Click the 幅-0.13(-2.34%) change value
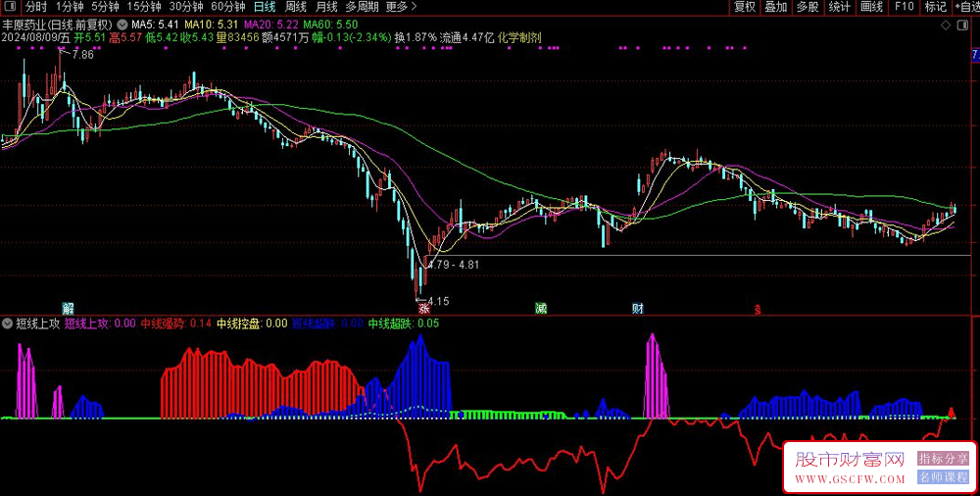 (x=352, y=37)
